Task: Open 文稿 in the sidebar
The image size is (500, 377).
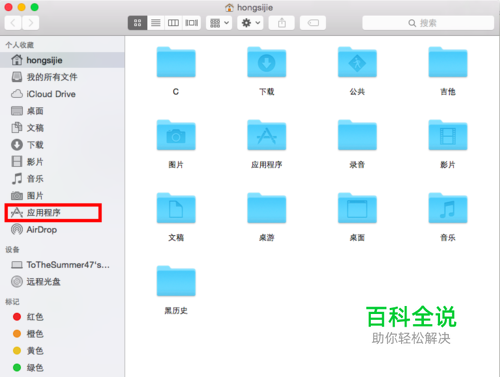Action: click(62, 128)
